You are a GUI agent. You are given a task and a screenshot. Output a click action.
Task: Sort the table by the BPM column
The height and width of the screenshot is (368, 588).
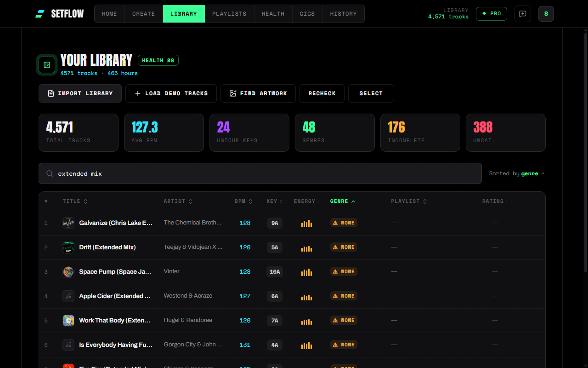243,201
